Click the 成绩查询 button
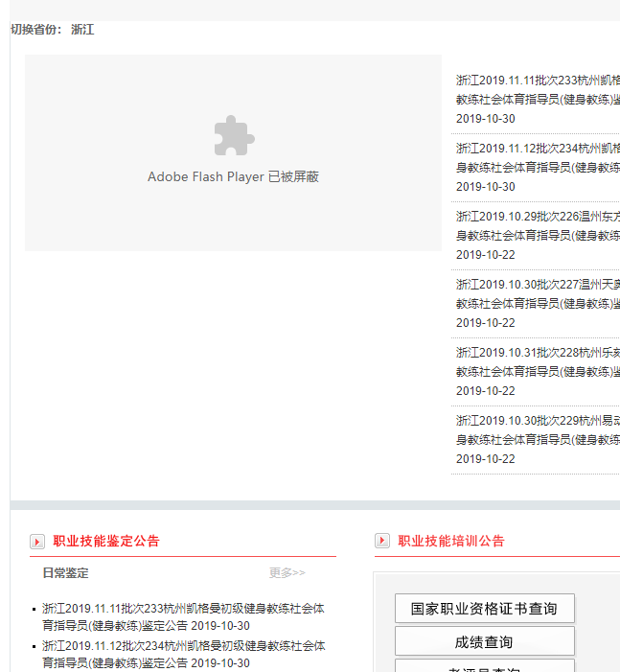The height and width of the screenshot is (672, 620). tap(485, 641)
